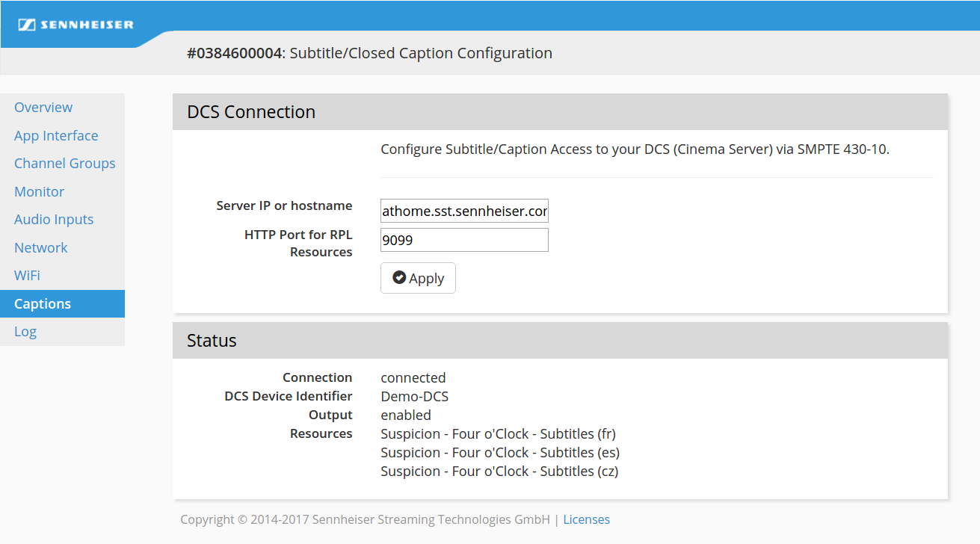Image resolution: width=980 pixels, height=544 pixels.
Task: Open the Overview page
Action: click(x=43, y=108)
